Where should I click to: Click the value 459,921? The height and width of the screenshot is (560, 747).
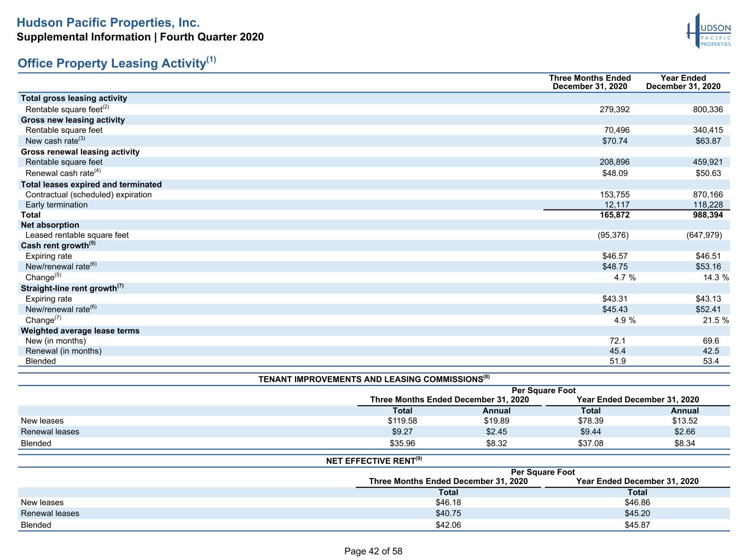coord(708,162)
